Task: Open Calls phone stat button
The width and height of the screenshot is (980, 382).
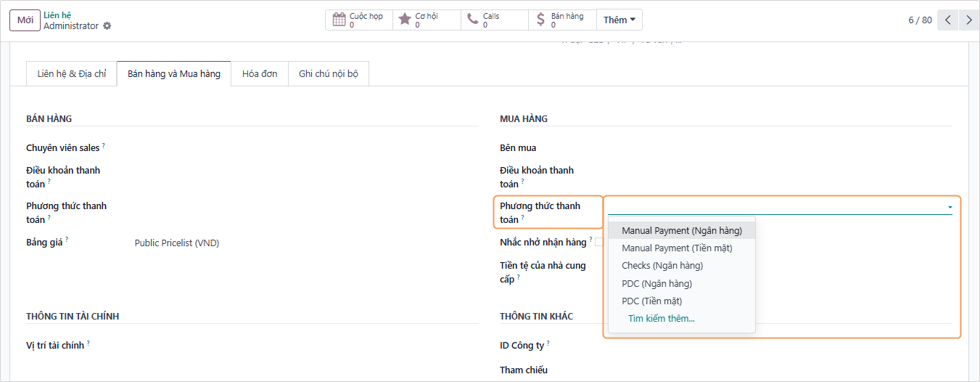Action: point(494,20)
